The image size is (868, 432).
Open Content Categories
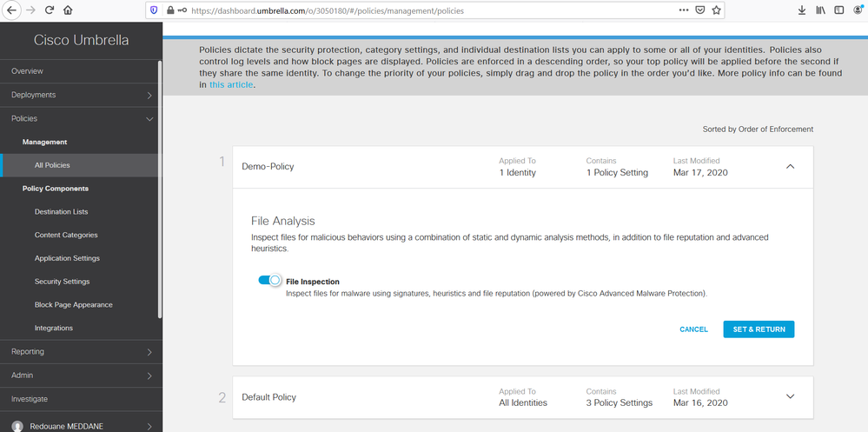click(x=66, y=235)
